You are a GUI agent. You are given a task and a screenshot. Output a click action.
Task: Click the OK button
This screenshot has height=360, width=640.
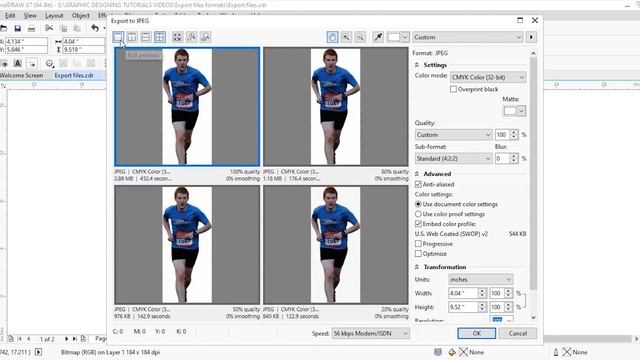(x=476, y=333)
